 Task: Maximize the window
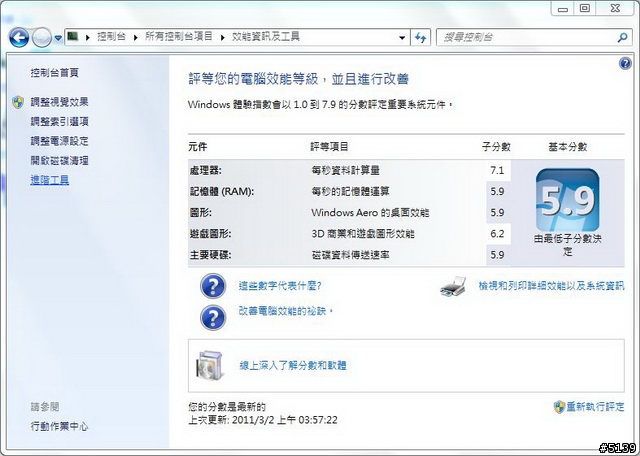point(584,9)
